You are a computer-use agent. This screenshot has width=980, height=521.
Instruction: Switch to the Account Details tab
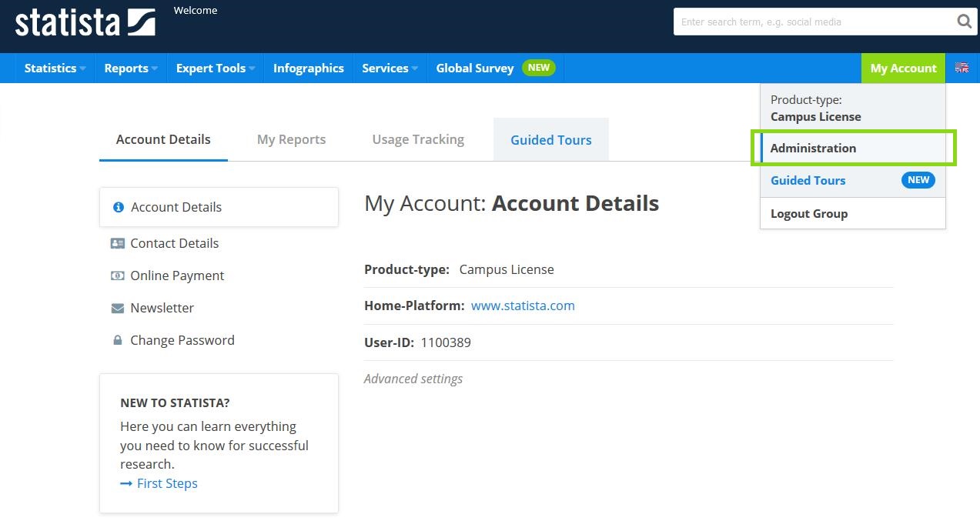[x=163, y=139]
